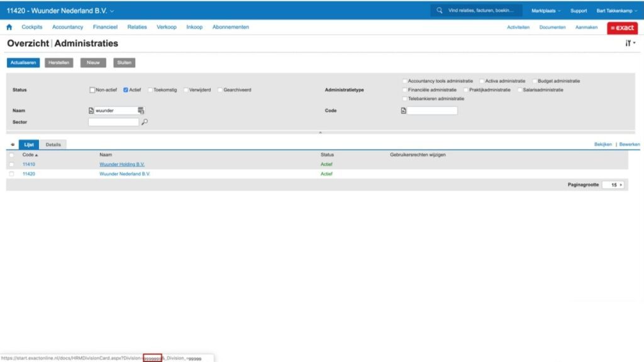Open the Inkoop menu
644x362 pixels.
click(x=194, y=27)
